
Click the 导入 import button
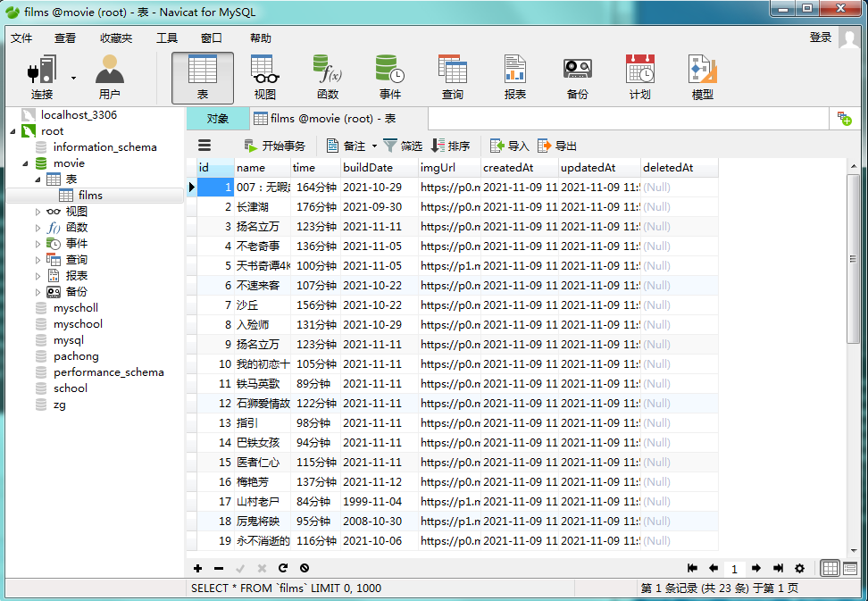point(510,146)
